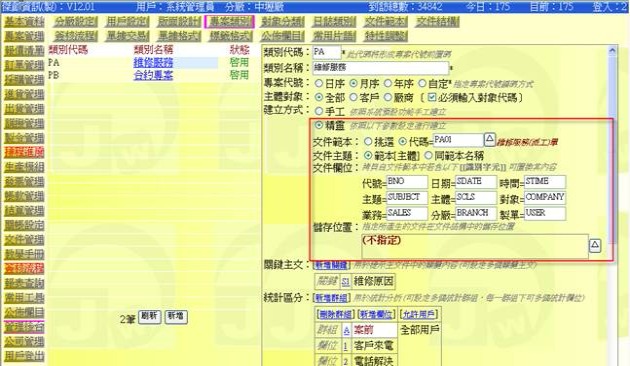The width and height of the screenshot is (630, 366).
Task: Toggle the 必須輸入對象代碼 checkbox
Action: (x=432, y=97)
